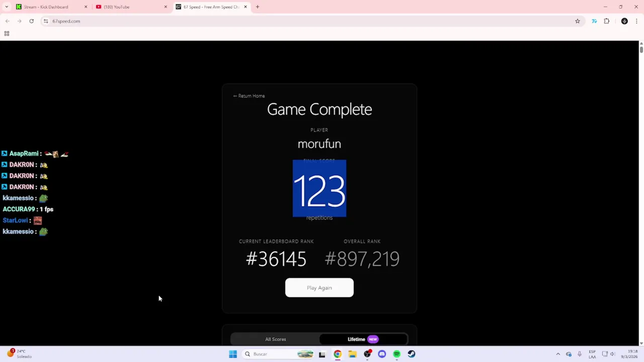Click the overall rank #897,219
This screenshot has height=362, width=644.
[x=362, y=259]
